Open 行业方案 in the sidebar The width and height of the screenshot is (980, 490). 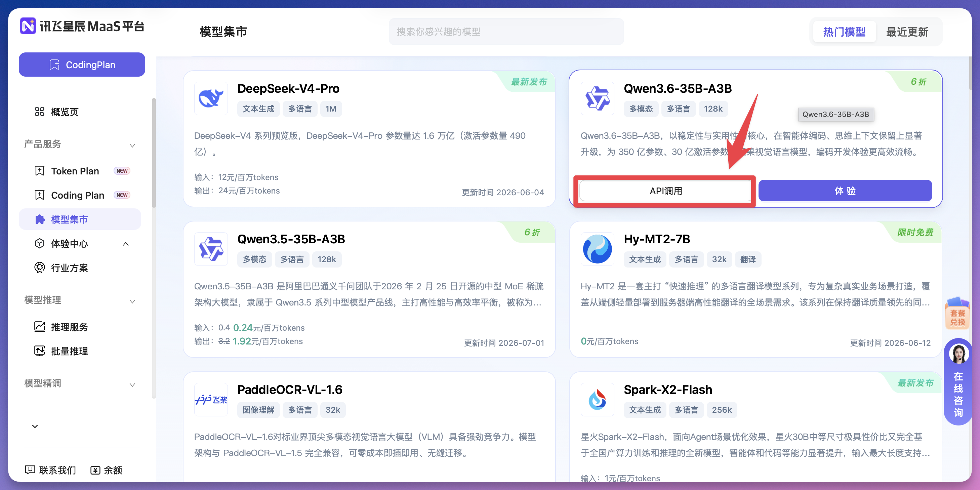coord(80,268)
